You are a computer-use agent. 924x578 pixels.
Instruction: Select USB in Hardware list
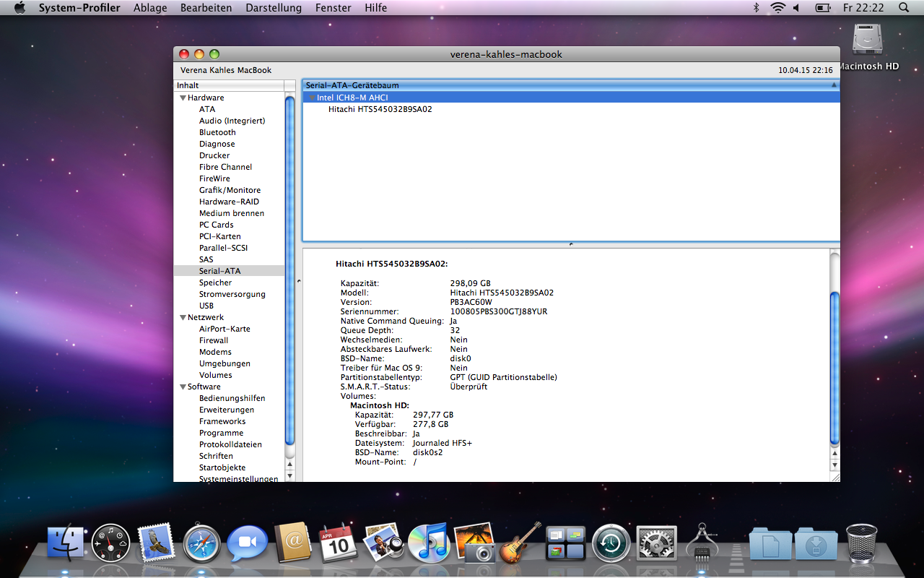coord(206,306)
